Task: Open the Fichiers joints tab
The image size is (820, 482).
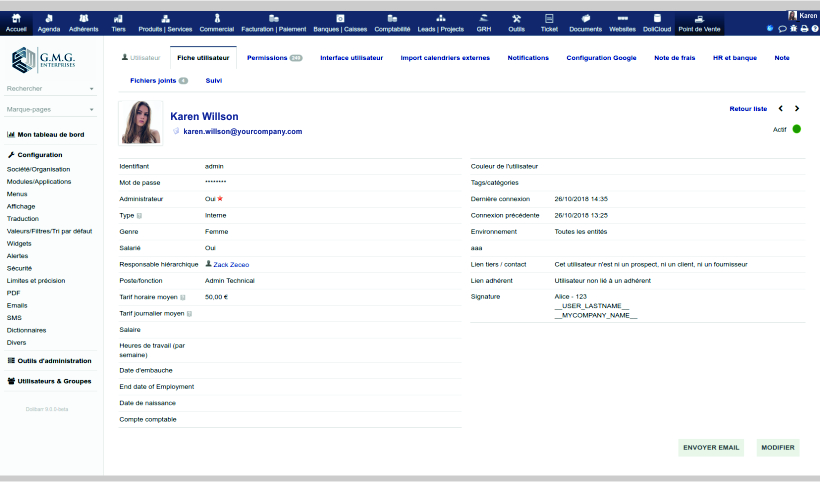Action: 158,80
